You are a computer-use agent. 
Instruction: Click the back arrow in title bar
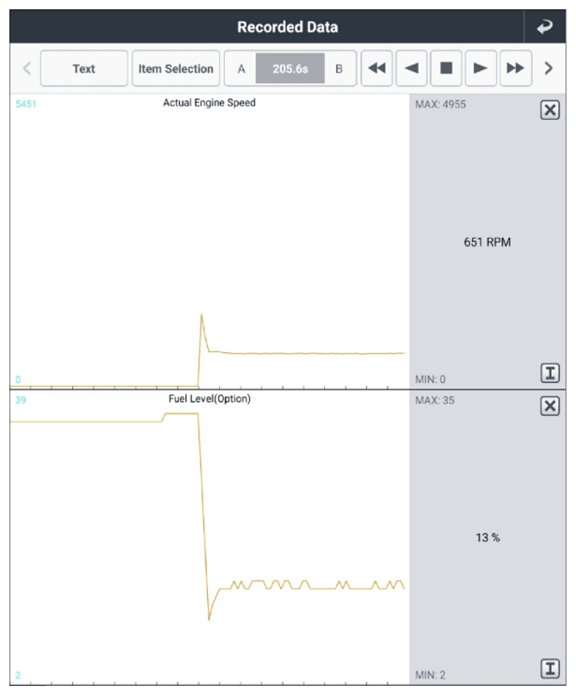tap(545, 27)
